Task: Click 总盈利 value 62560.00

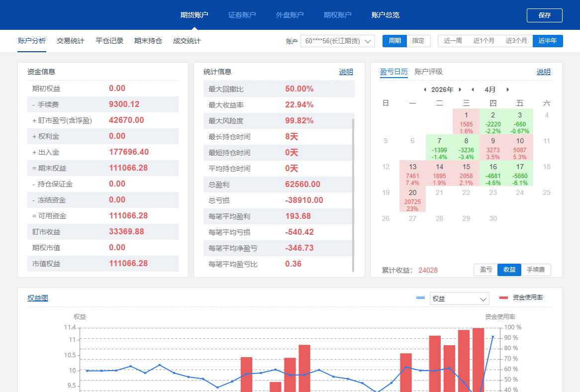Action: (302, 184)
